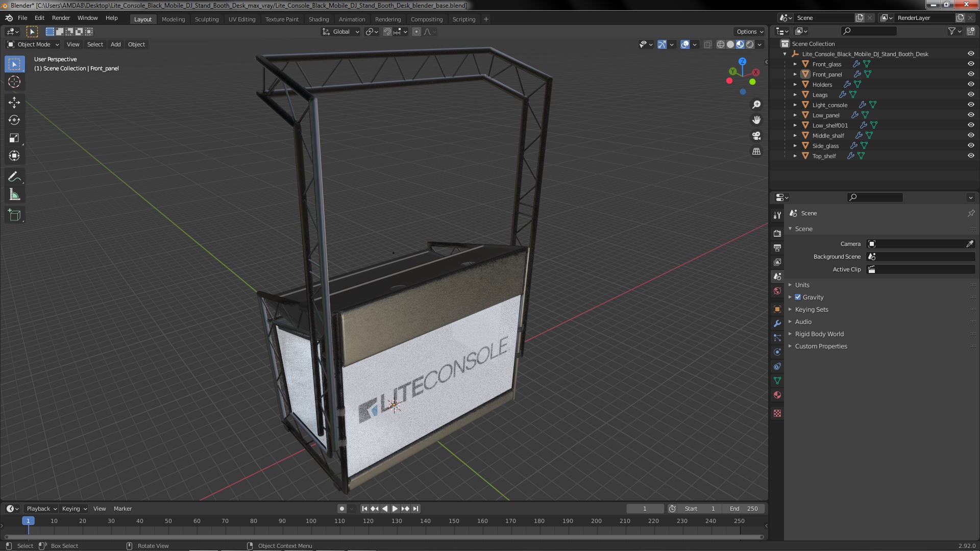Switch to the Modeling workspace tab
Image resolution: width=980 pixels, height=551 pixels.
pyautogui.click(x=173, y=19)
